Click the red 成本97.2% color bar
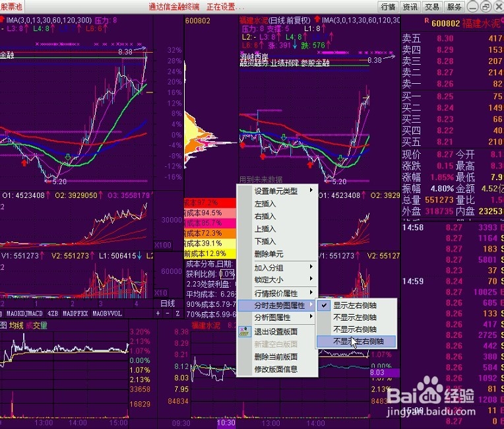Screen dimensions: 504x429 point(210,203)
